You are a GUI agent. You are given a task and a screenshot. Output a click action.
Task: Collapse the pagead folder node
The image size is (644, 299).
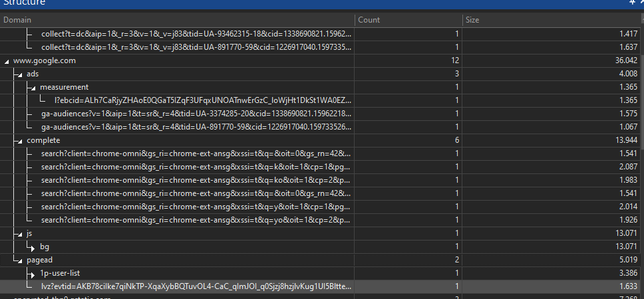pos(19,260)
